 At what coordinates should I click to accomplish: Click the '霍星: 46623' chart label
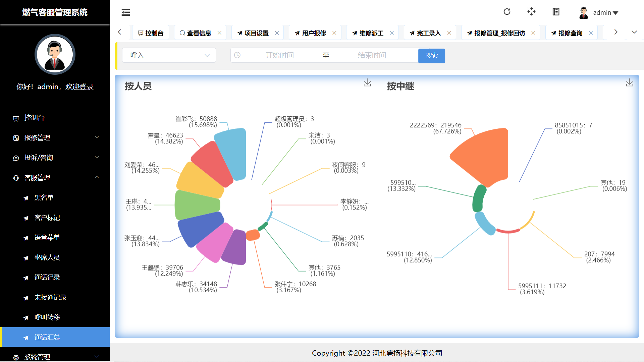165,138
